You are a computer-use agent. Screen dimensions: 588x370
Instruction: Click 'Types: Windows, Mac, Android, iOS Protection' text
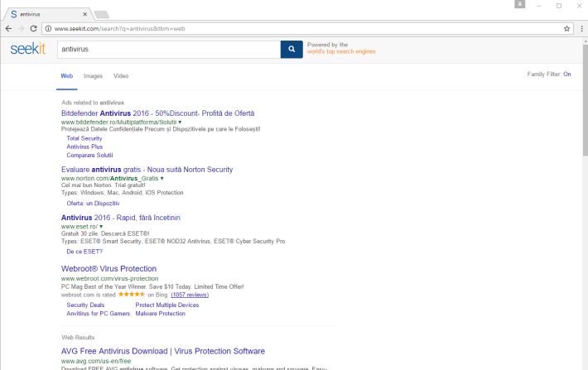pos(123,193)
